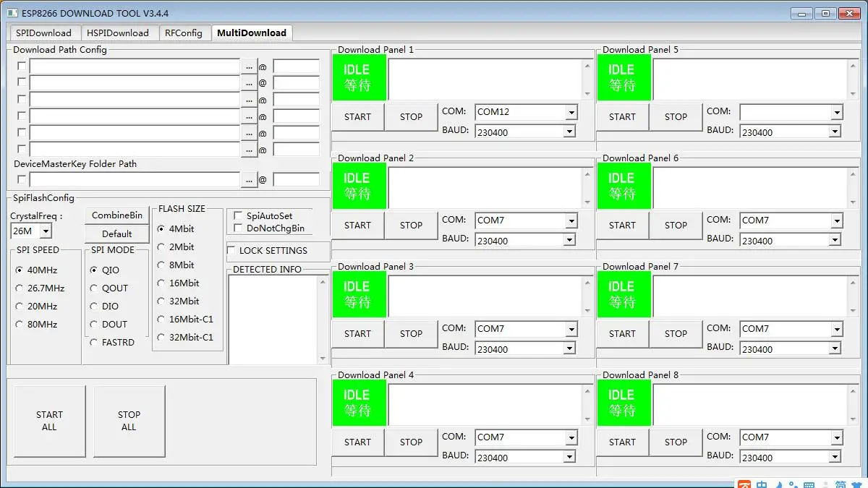Click the START ALL button

[49, 421]
